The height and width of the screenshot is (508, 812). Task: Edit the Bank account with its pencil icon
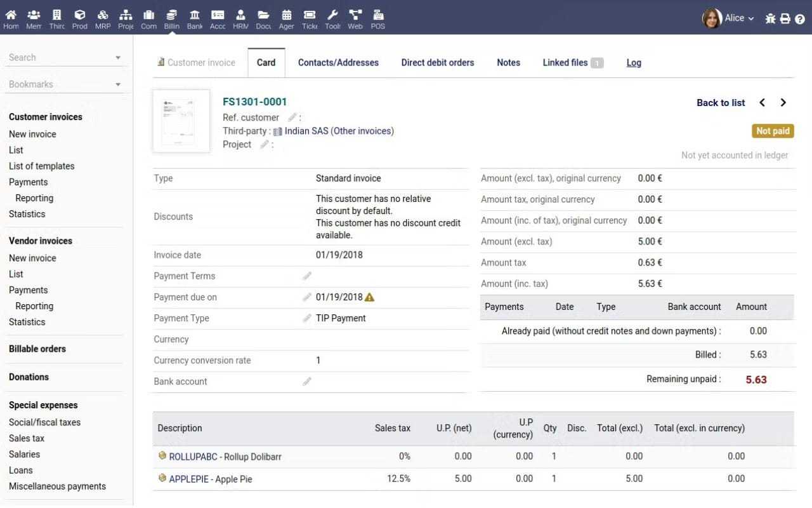(306, 381)
